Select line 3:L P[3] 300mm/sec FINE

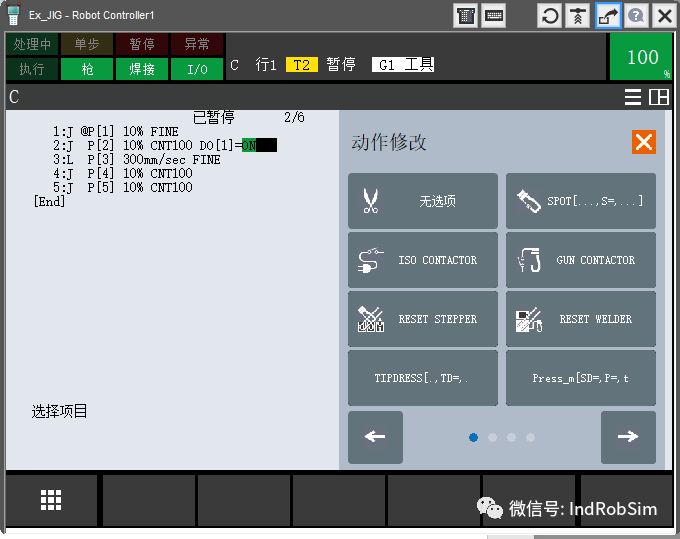pyautogui.click(x=137, y=160)
